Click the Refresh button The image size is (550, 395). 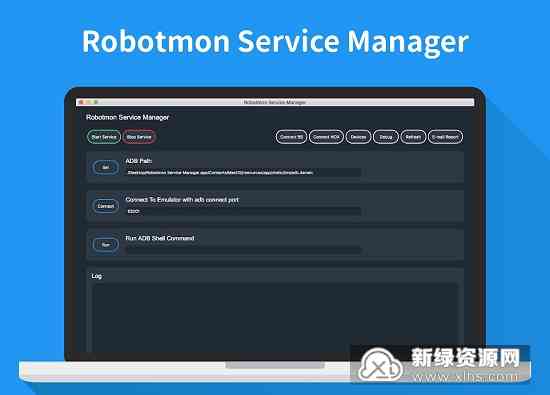413,137
